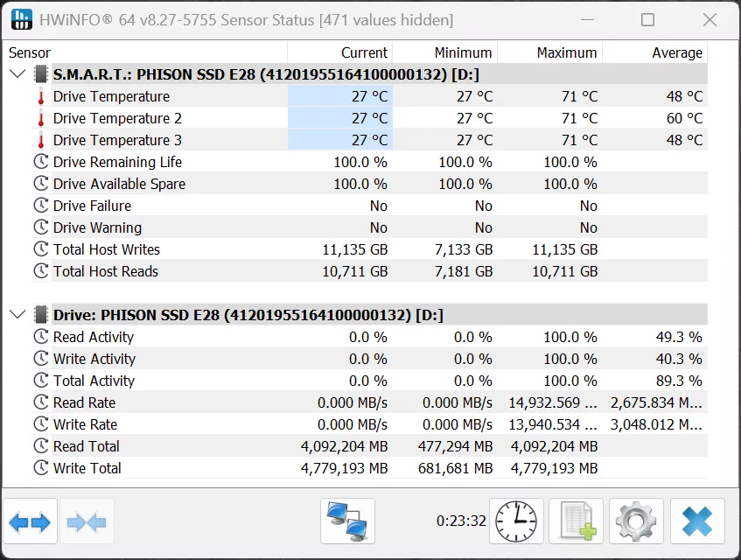
Task: Click the collapse columns inward arrows button
Action: [87, 521]
